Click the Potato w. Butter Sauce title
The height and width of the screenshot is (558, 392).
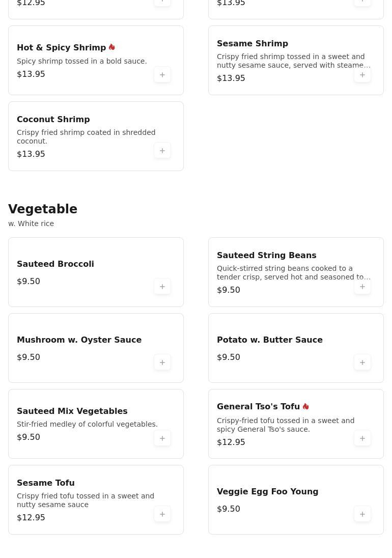(x=270, y=340)
